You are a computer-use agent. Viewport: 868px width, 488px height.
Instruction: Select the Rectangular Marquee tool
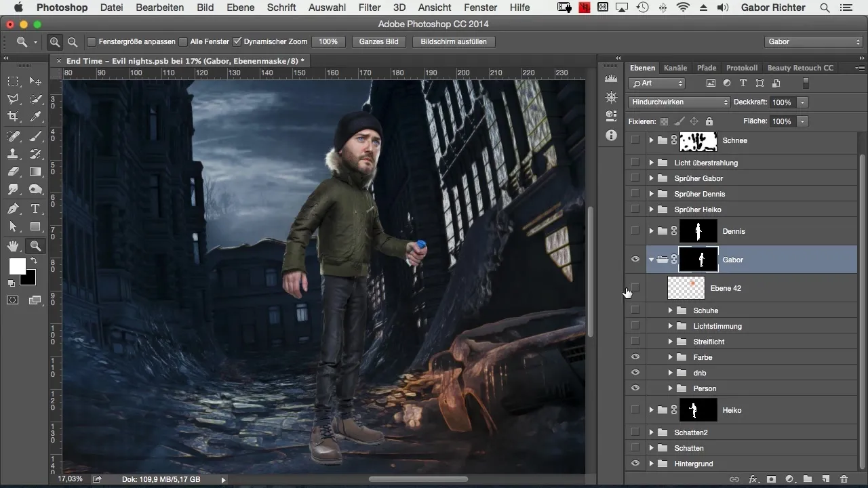(13, 81)
